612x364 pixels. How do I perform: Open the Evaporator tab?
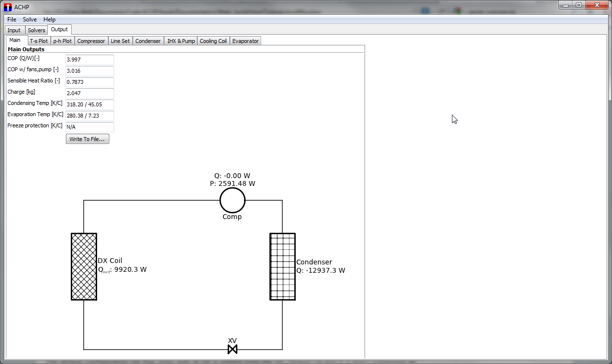(245, 41)
